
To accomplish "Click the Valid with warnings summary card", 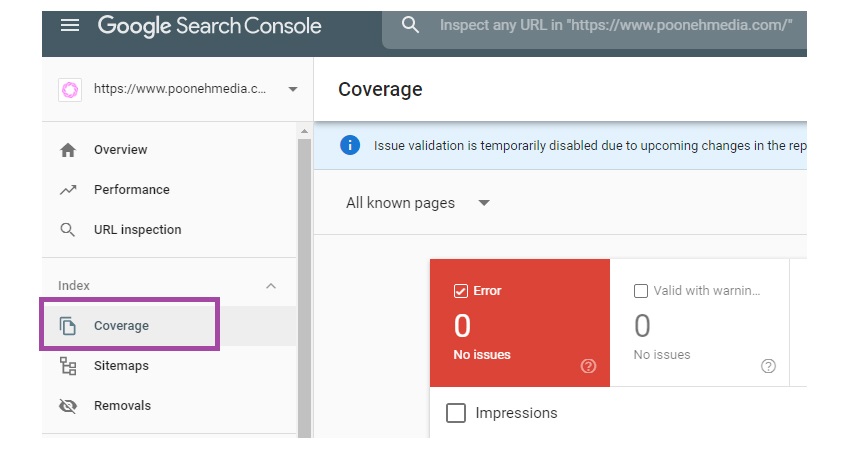I will point(700,323).
